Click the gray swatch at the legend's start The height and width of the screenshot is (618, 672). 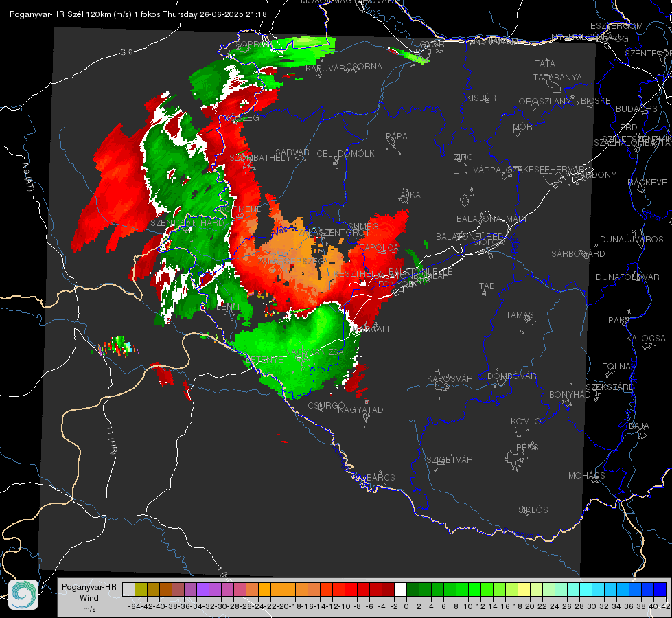128,589
